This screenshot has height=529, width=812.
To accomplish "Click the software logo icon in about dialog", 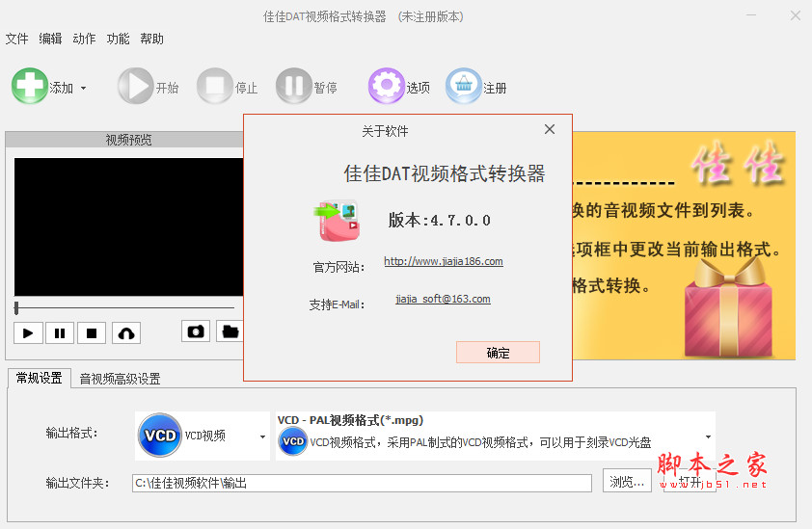I will 337,221.
